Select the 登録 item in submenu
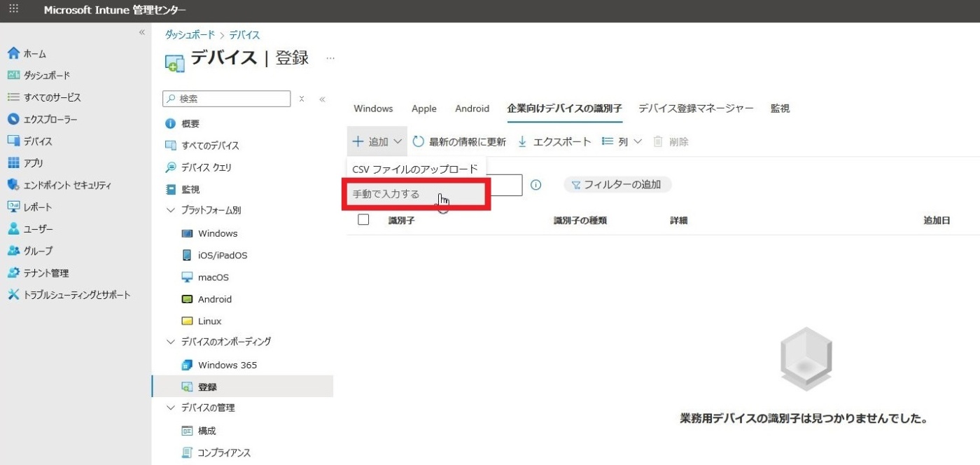Image resolution: width=980 pixels, height=465 pixels. tap(242, 387)
